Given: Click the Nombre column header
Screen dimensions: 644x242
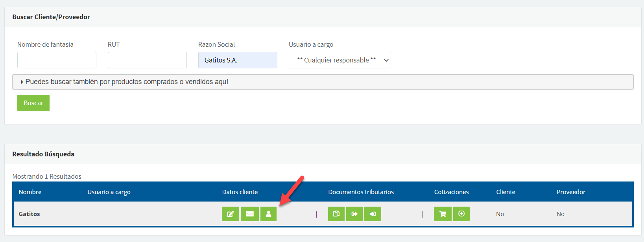Looking at the screenshot, I should pyautogui.click(x=30, y=192).
